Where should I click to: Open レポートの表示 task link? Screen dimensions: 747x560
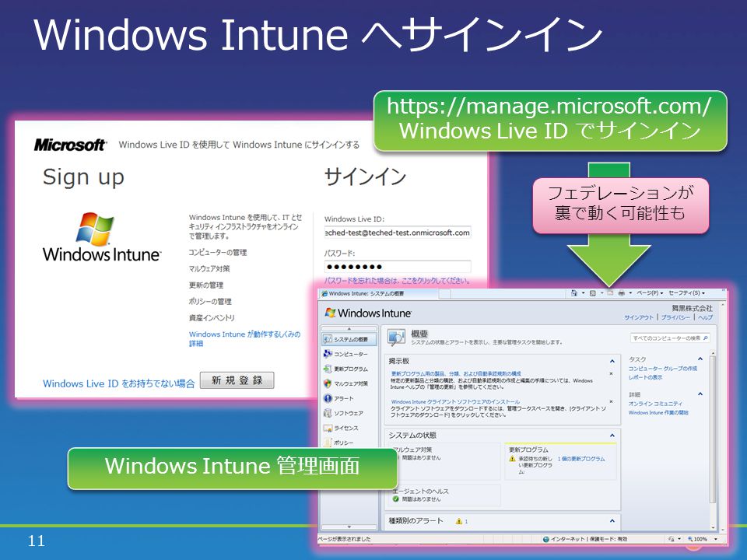(x=645, y=377)
